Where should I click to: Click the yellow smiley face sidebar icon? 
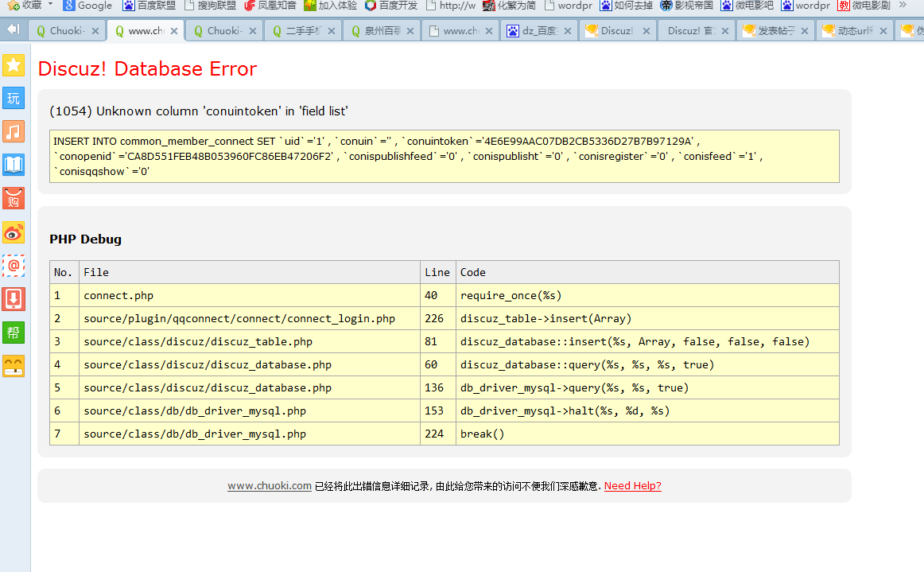[x=14, y=365]
